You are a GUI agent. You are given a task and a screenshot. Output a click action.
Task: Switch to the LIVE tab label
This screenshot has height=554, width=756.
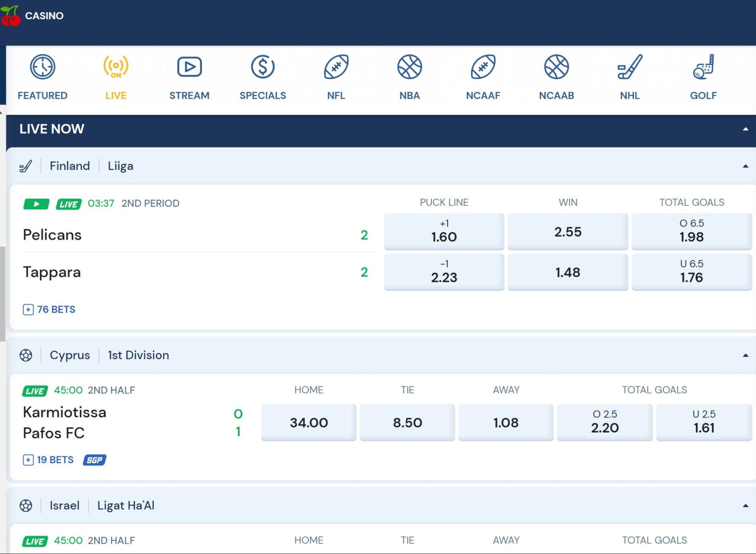coord(116,95)
